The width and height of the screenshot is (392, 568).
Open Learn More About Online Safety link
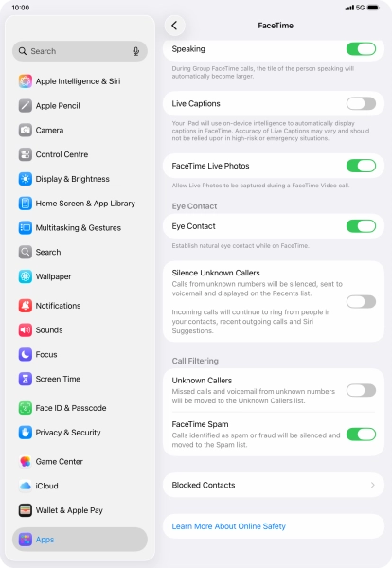point(228,526)
